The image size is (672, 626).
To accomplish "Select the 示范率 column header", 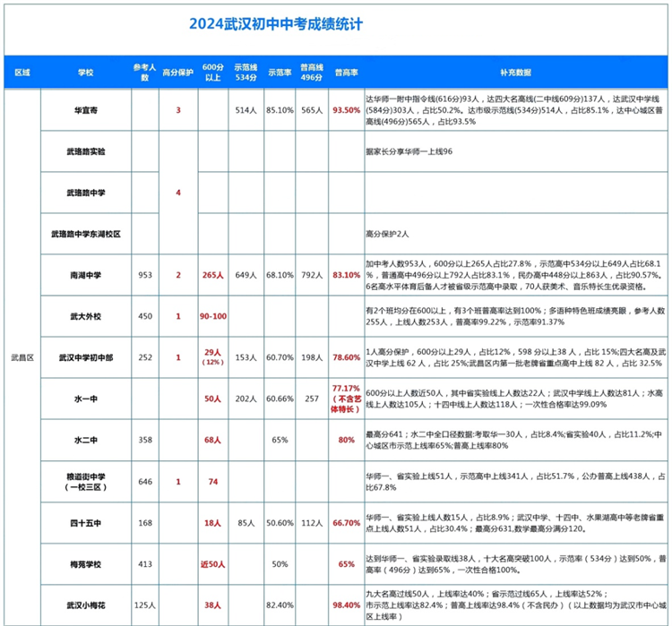I will [280, 73].
